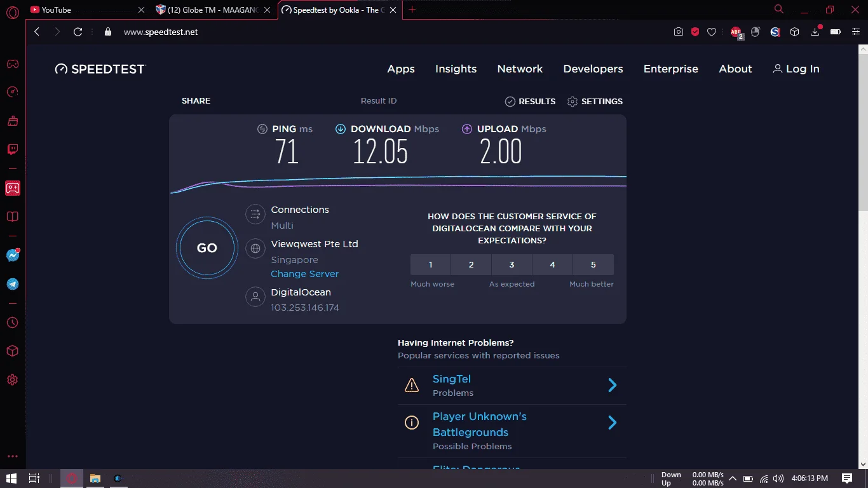Click Change Server link

point(304,274)
